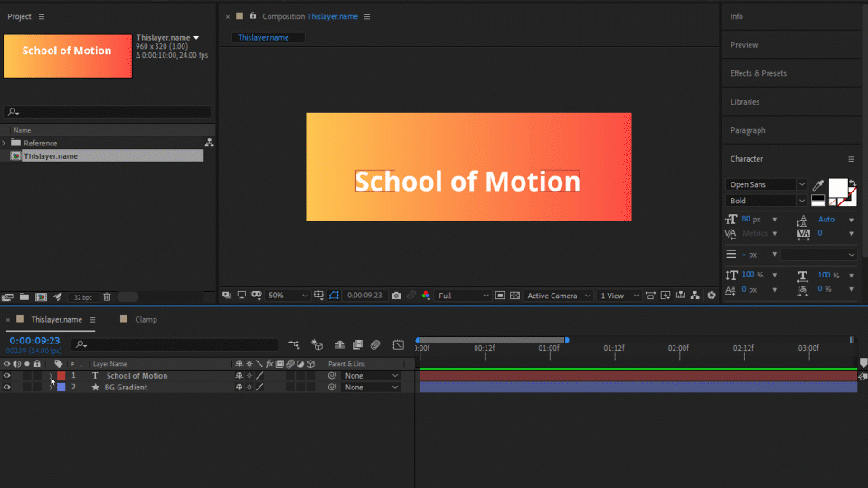
Task: Toggle quality switch on BG Gradient layer
Action: tap(259, 388)
